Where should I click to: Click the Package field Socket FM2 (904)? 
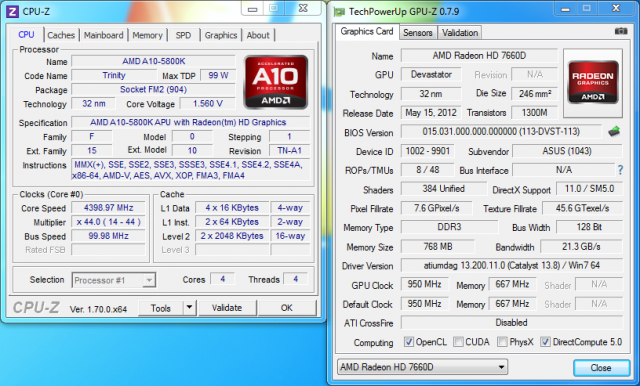point(153,89)
